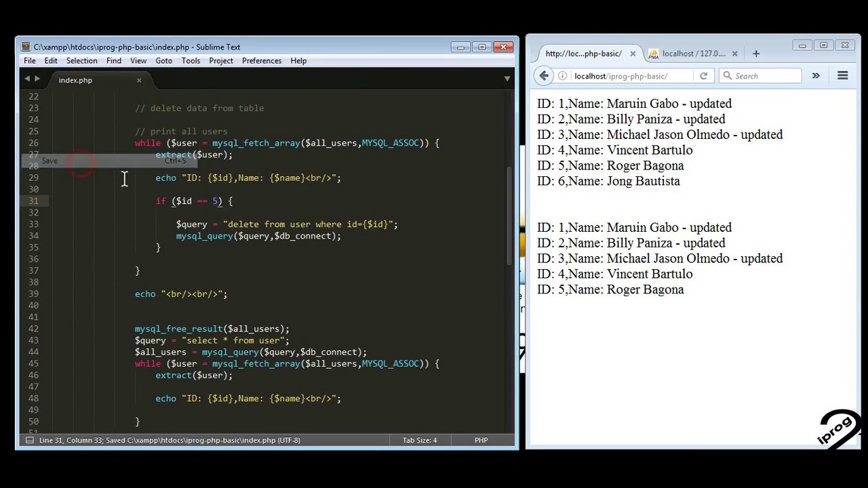This screenshot has height=488, width=868.
Task: Open the tab list dropdown arrow
Action: point(507,79)
